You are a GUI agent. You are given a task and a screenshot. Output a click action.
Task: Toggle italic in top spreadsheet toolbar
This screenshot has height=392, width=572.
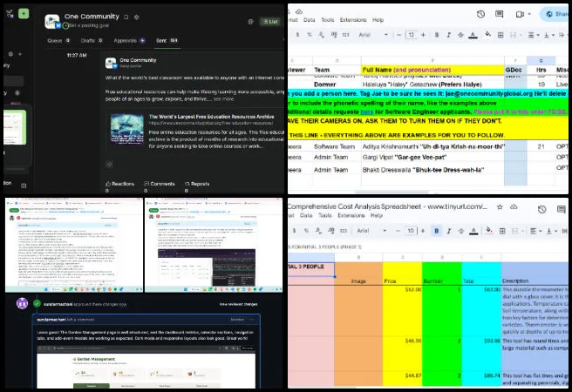click(449, 35)
